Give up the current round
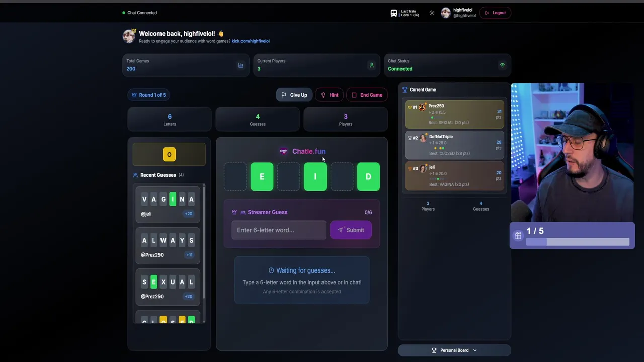 294,95
